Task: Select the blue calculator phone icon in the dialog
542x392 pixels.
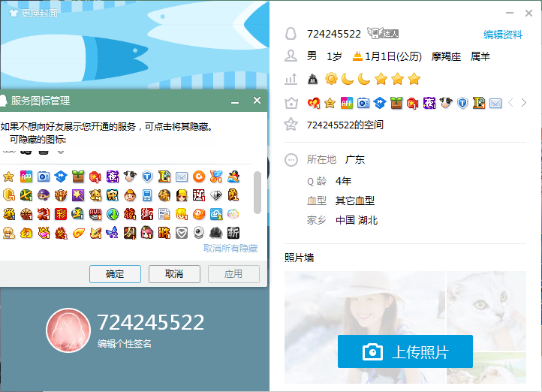Action: [147, 195]
